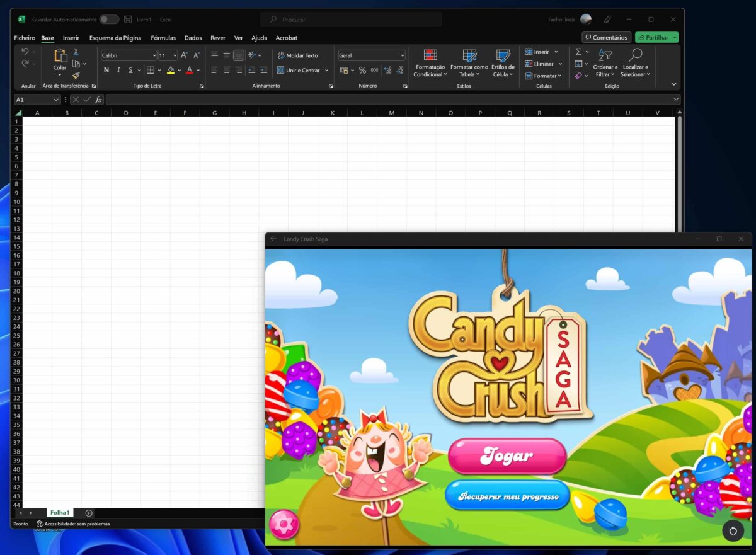The image size is (756, 555).
Task: Toggle center horizontal text alignment
Action: coord(227,70)
